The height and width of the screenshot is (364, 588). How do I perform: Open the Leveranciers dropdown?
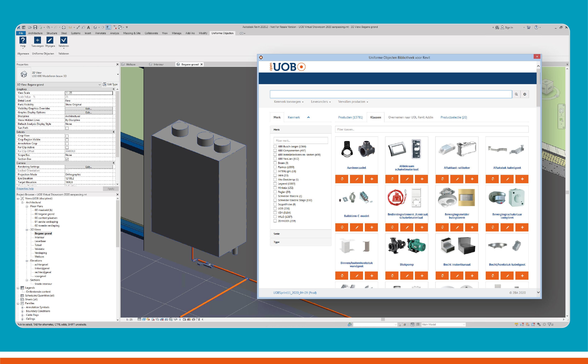[320, 102]
